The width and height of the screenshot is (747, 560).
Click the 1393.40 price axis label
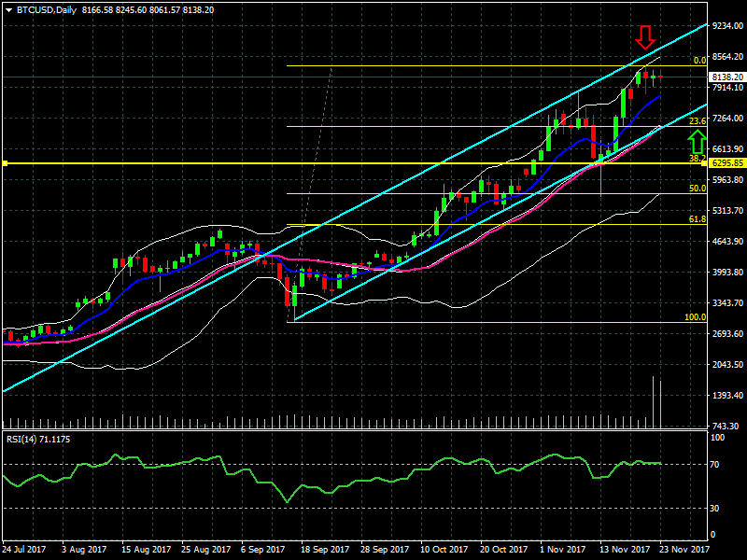pos(727,395)
